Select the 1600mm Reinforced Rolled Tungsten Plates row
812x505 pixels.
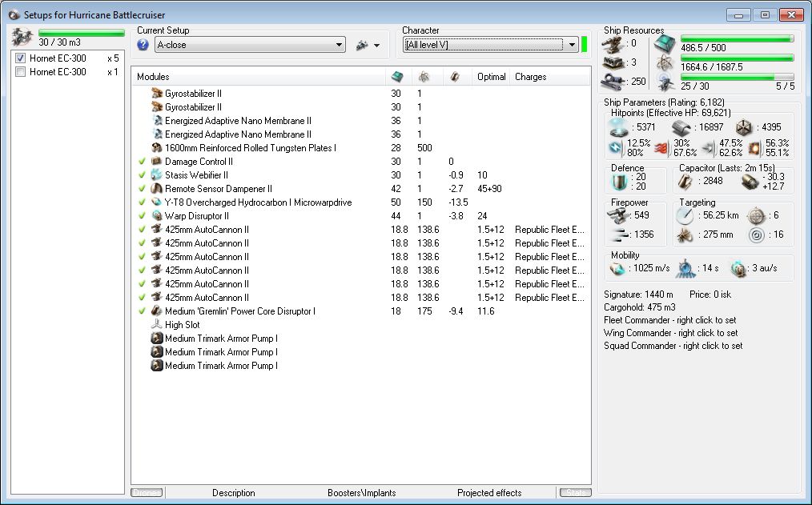tap(361, 147)
